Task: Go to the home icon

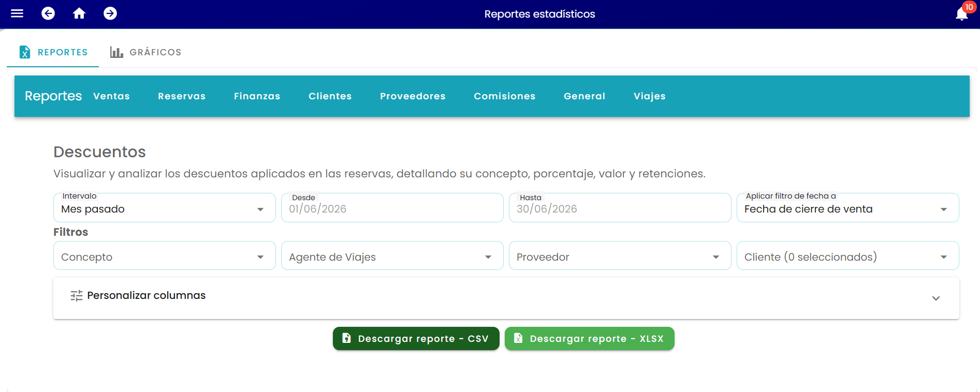Action: 79,13
